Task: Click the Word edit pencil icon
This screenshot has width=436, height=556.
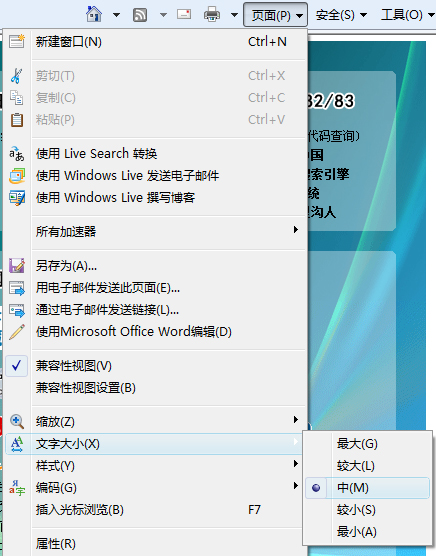Action: (17, 332)
